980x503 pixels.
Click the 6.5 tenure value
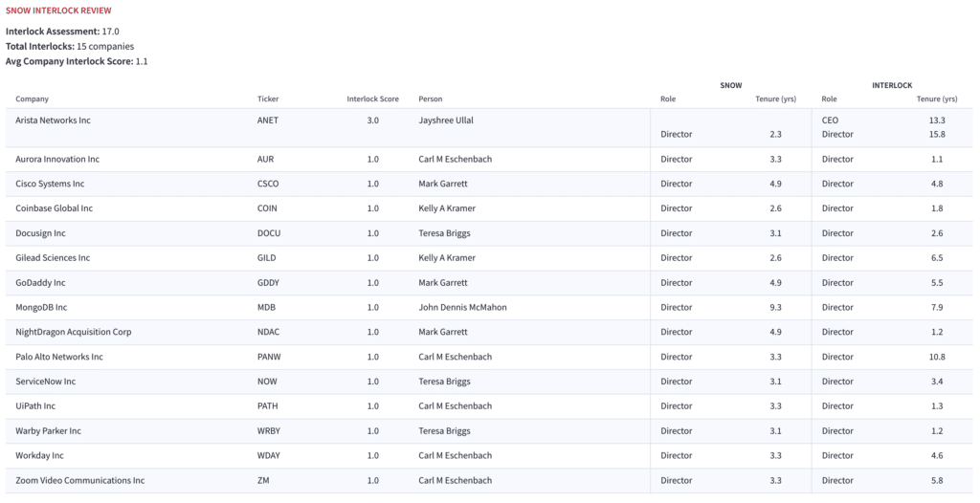click(937, 257)
